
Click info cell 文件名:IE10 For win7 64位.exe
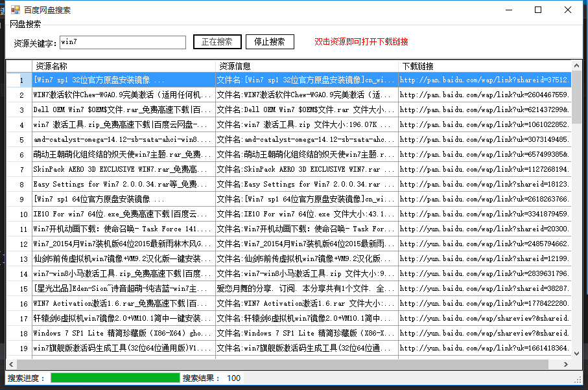307,214
